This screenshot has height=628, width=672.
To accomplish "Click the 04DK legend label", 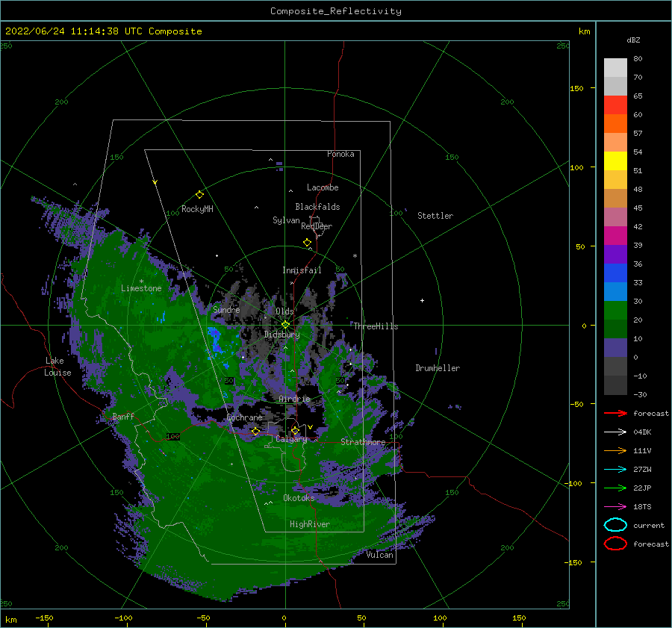I will (642, 432).
